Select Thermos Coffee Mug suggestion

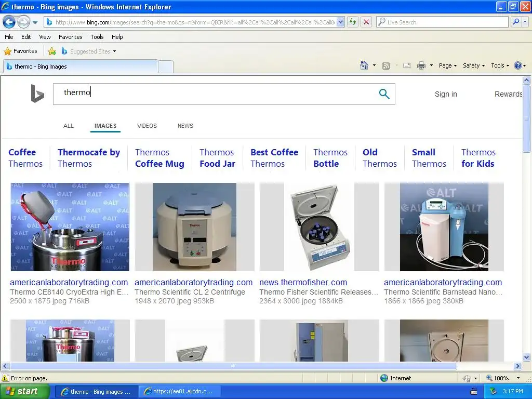coord(159,158)
